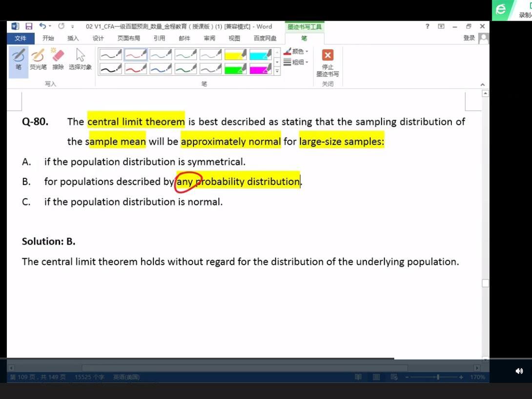
Task: Choose the magenta highlighter pen swatch
Action: [x=261, y=69]
